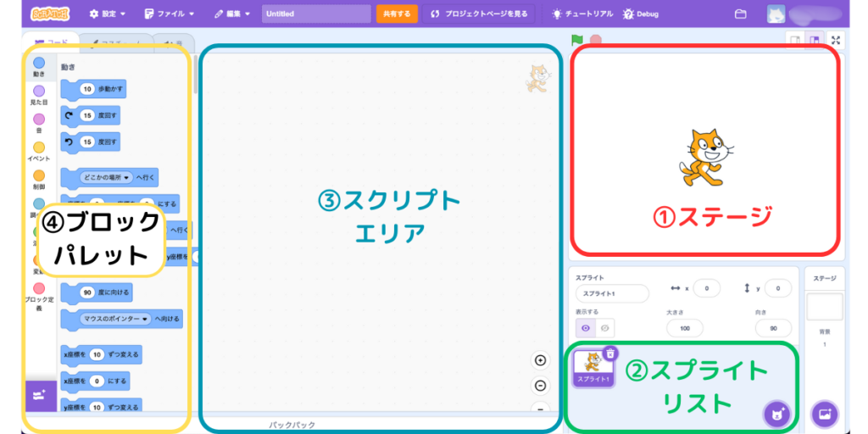Image resolution: width=868 pixels, height=434 pixels.
Task: Click the 90度に向ける block
Action: (x=97, y=292)
